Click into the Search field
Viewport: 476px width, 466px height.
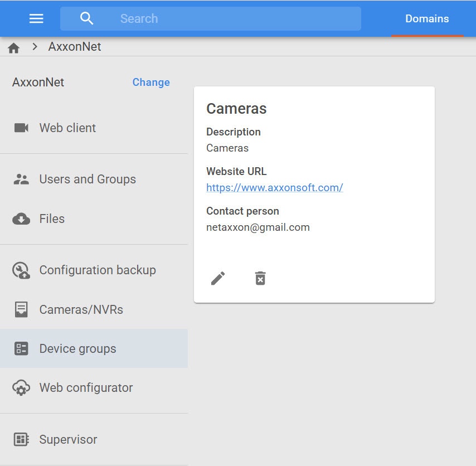(x=234, y=18)
